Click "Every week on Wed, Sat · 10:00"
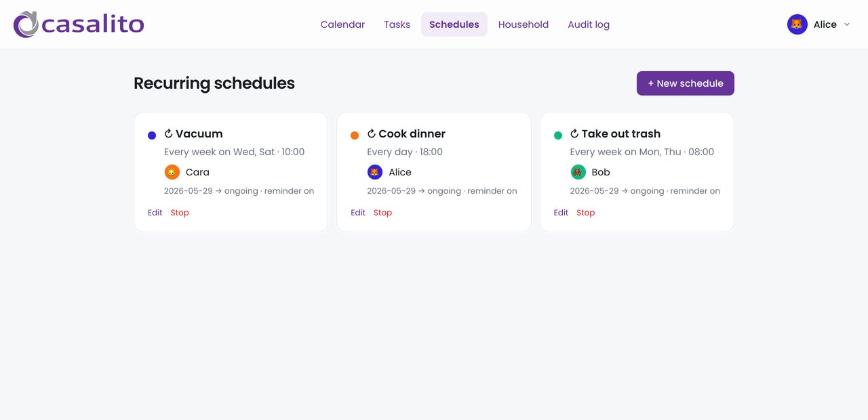The width and height of the screenshot is (868, 420). [235, 152]
